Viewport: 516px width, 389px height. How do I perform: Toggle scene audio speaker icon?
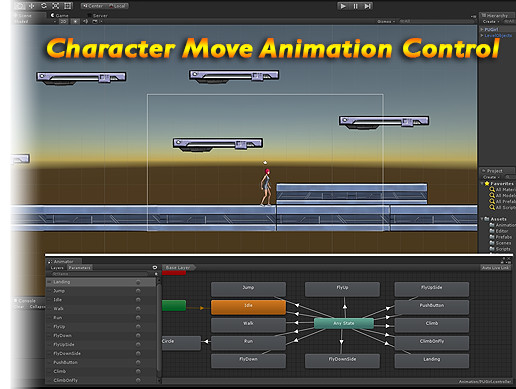(85, 21)
